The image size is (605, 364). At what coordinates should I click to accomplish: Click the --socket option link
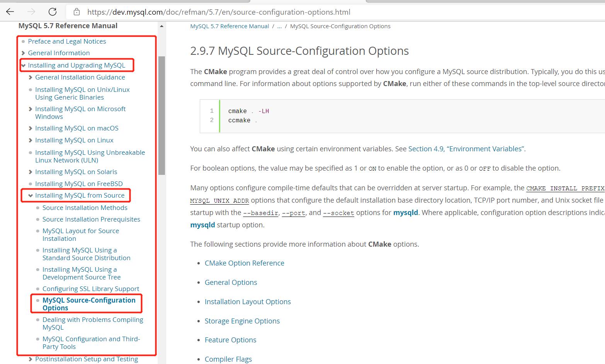(338, 213)
